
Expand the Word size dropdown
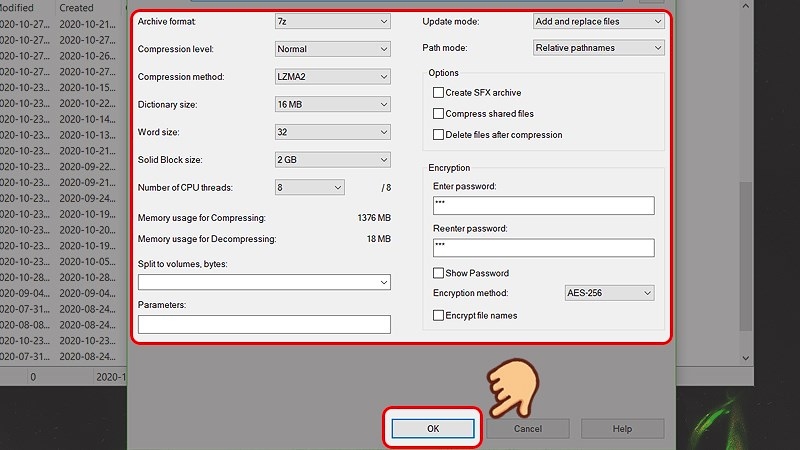pos(333,132)
